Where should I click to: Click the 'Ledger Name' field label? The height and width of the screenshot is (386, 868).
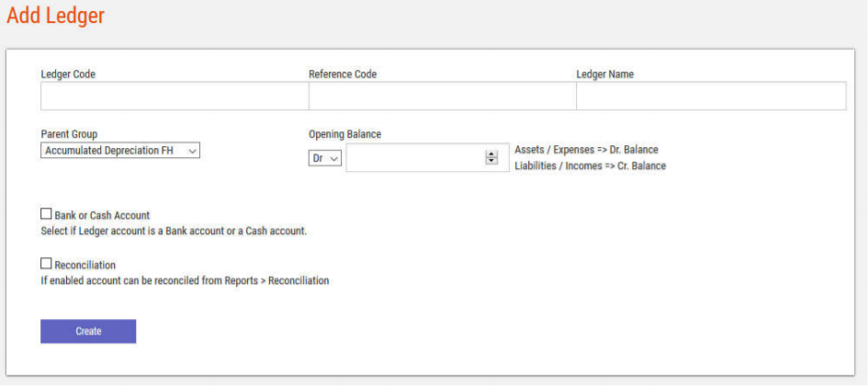pyautogui.click(x=604, y=74)
